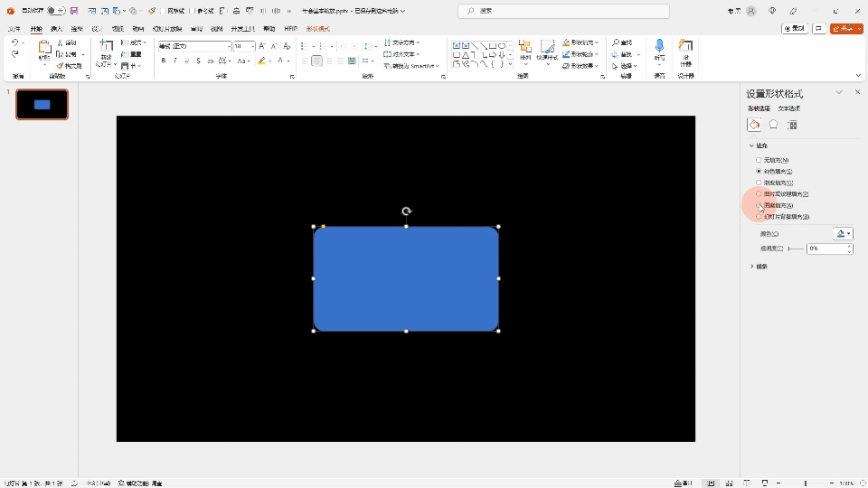This screenshot has width=868, height=488.
Task: Redo the last action
Action: point(15,54)
